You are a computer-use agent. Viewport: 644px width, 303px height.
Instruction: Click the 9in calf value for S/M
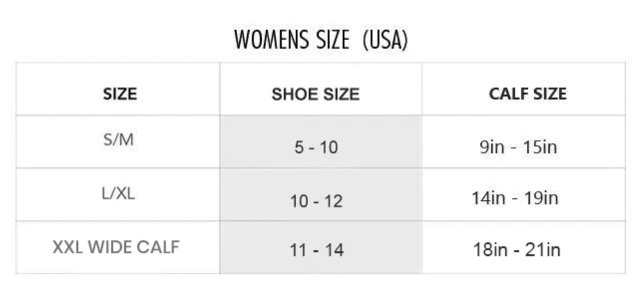(492, 147)
